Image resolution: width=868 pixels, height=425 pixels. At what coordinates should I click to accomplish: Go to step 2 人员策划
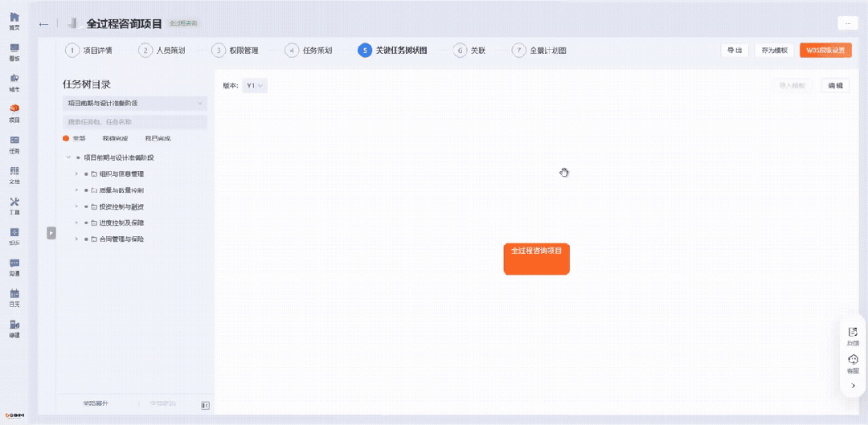pos(162,51)
